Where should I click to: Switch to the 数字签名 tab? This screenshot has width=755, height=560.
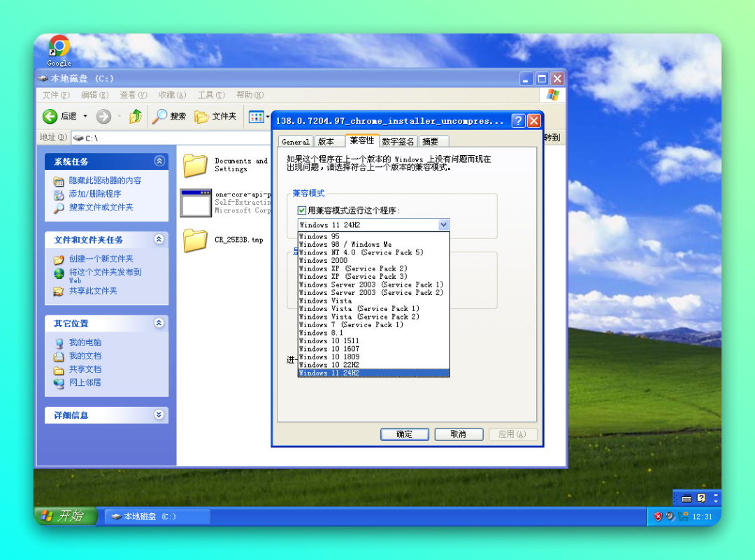pos(398,141)
